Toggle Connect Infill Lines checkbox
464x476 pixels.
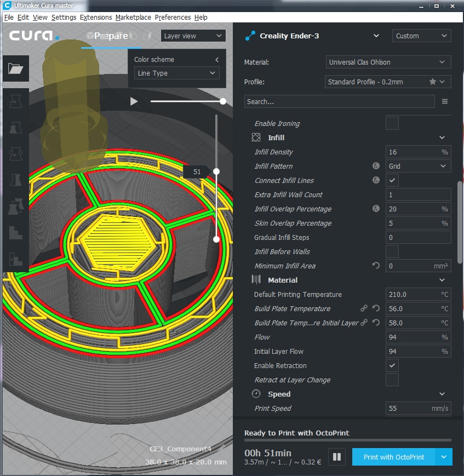[392, 180]
